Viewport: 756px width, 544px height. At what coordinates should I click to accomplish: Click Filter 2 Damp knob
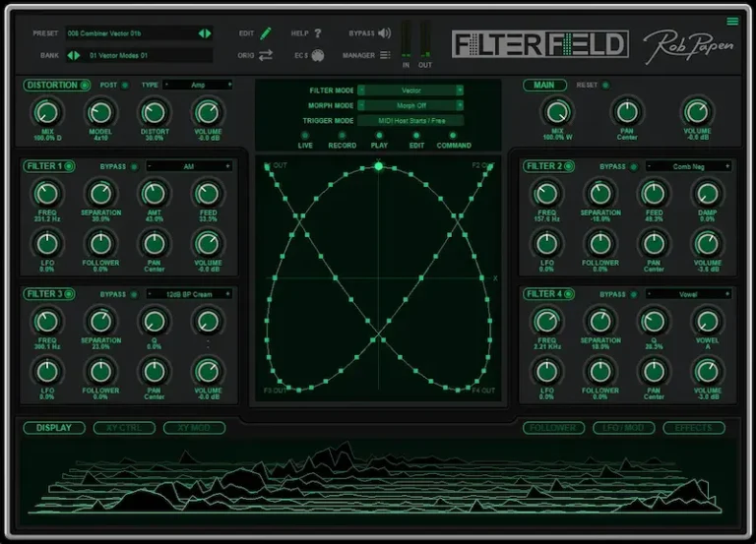[708, 194]
